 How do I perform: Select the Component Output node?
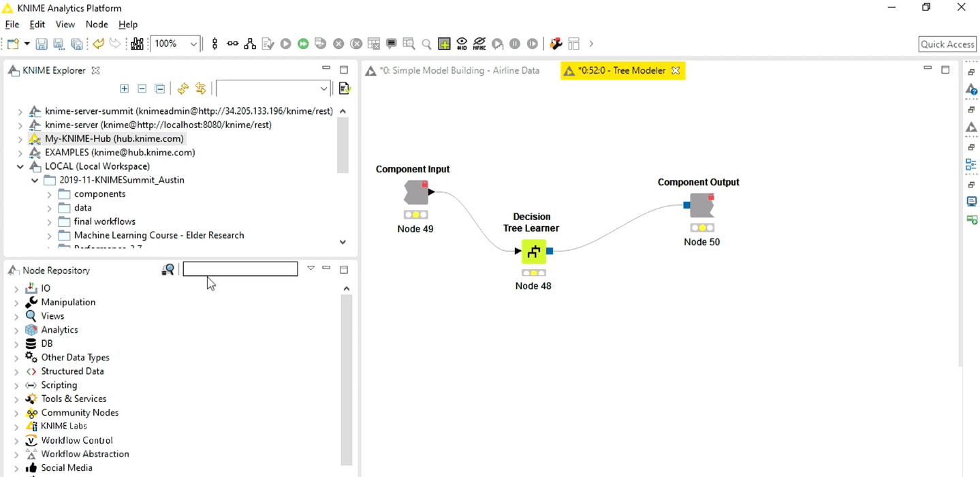(x=701, y=206)
